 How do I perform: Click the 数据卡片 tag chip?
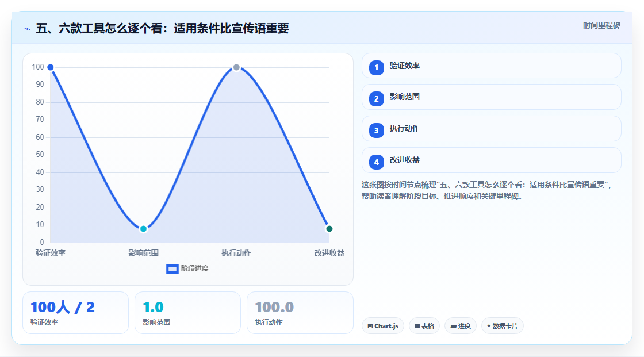(503, 326)
